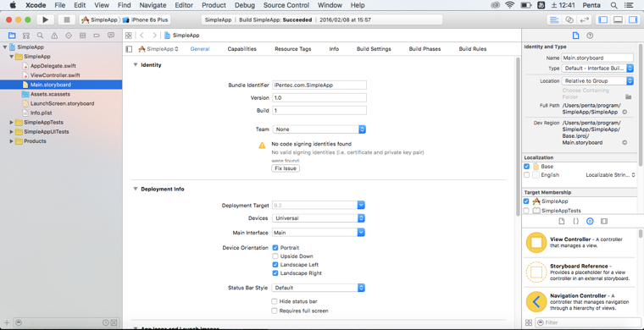The height and width of the screenshot is (330, 644).
Task: Run the app with the Play button
Action: [46, 19]
